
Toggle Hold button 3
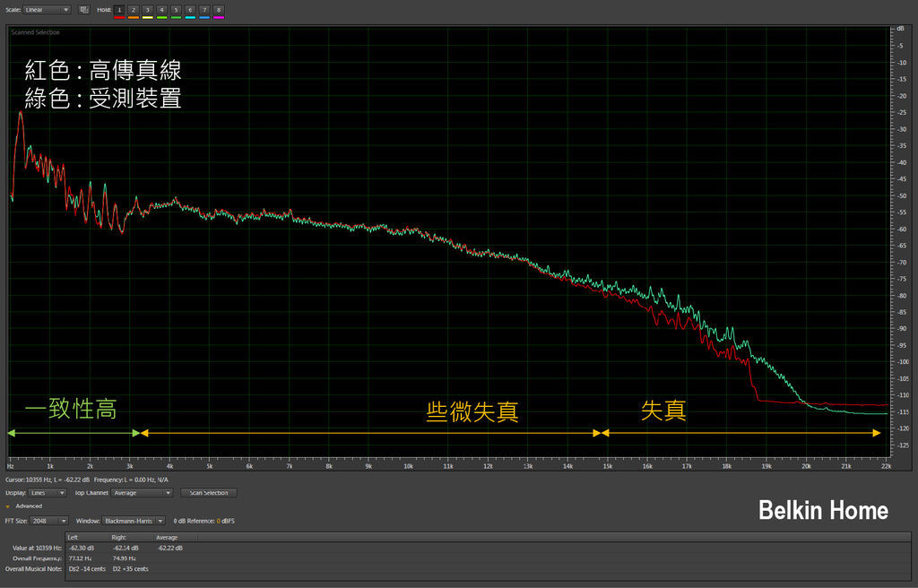(x=148, y=10)
